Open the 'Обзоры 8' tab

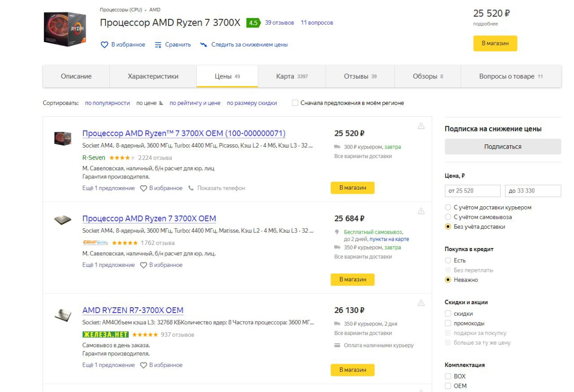428,76
